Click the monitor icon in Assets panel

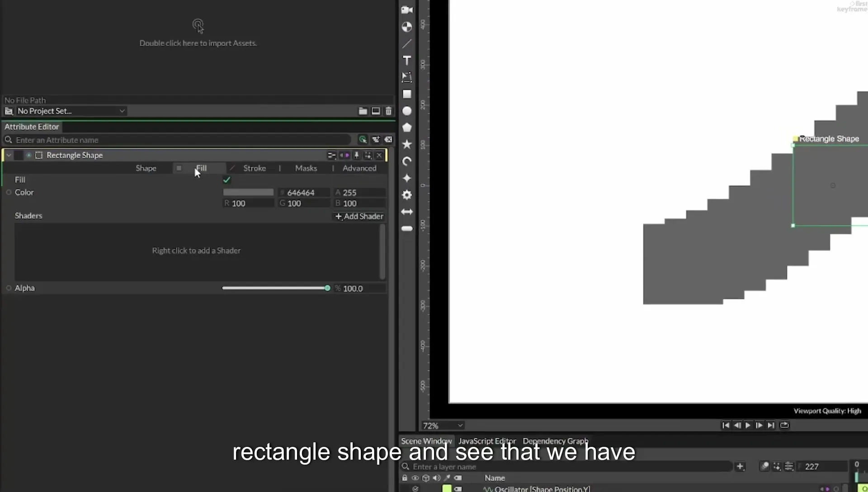click(x=376, y=111)
